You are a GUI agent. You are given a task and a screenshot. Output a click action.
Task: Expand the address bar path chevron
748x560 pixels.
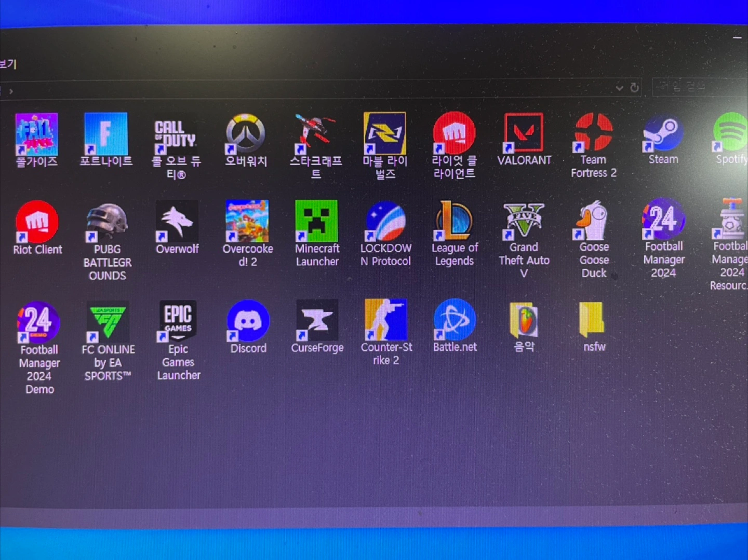tap(11, 92)
